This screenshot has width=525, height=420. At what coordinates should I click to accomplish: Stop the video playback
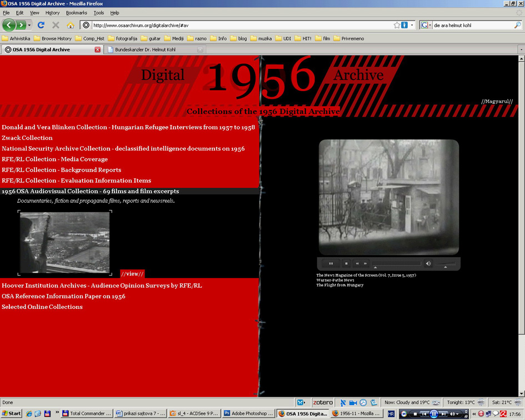pos(346,263)
